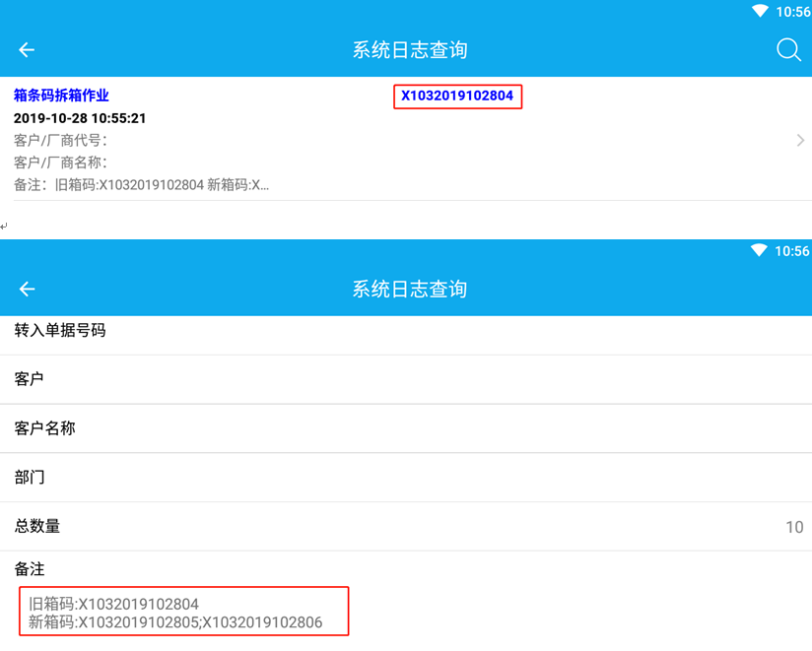Tap the back arrow above the 转入单据号码 row
This screenshot has width=812, height=651.
(x=27, y=289)
